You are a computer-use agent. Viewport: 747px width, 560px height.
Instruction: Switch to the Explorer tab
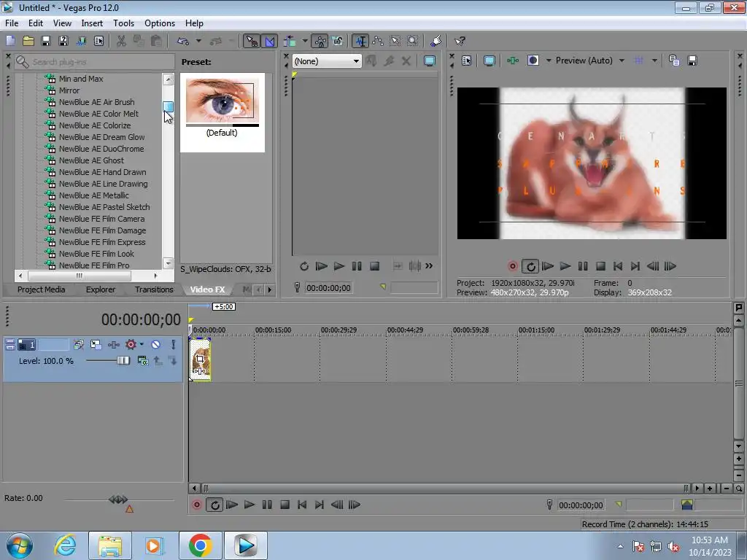tap(101, 289)
